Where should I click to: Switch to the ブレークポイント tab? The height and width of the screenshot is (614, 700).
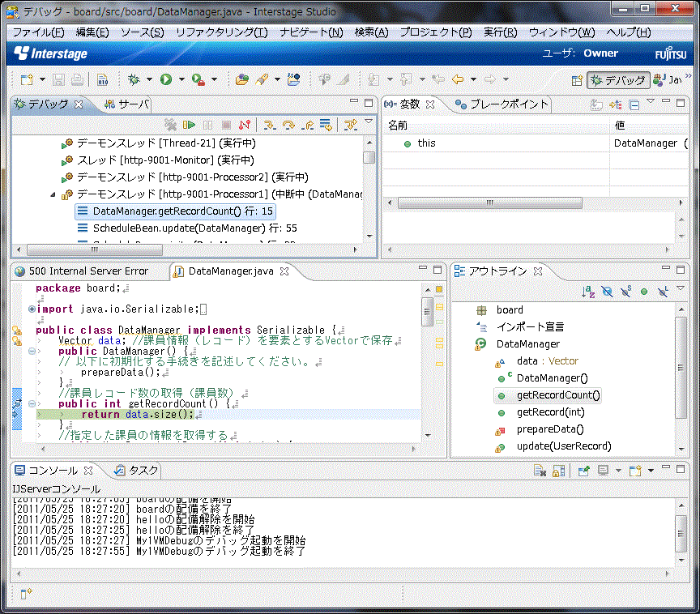coord(502,104)
